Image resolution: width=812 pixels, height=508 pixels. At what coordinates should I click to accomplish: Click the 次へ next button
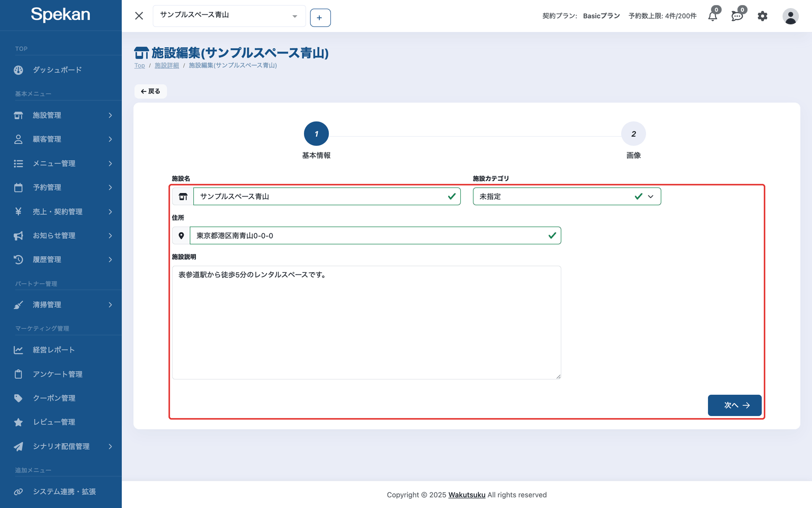[734, 405]
